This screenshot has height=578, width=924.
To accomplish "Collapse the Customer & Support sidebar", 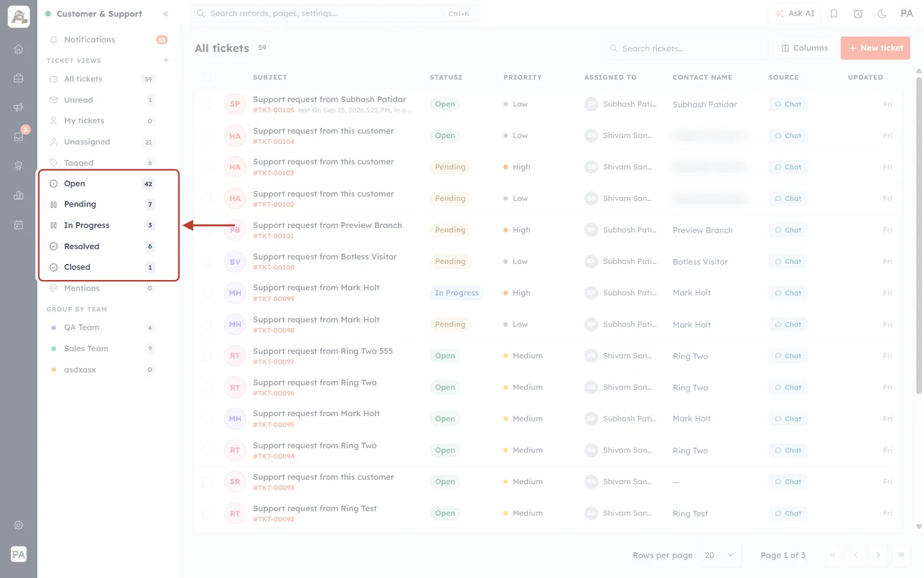I will click(166, 13).
